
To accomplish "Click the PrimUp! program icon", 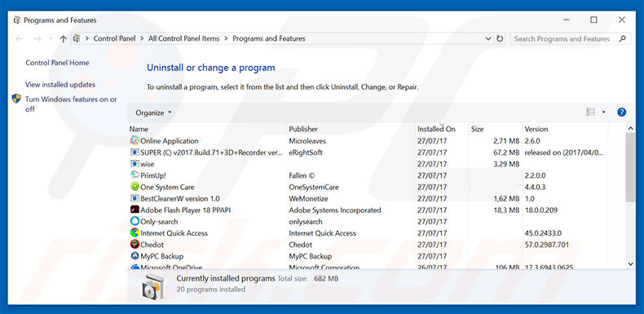I will point(135,175).
